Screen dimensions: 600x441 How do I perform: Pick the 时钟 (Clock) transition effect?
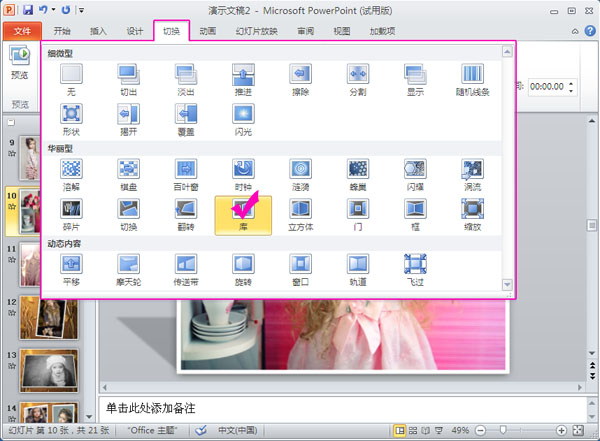[x=243, y=175]
